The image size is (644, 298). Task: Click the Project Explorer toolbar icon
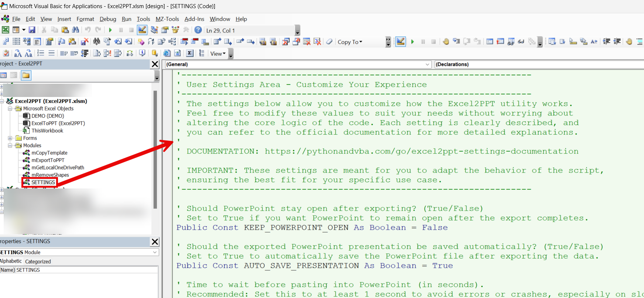coord(154,30)
